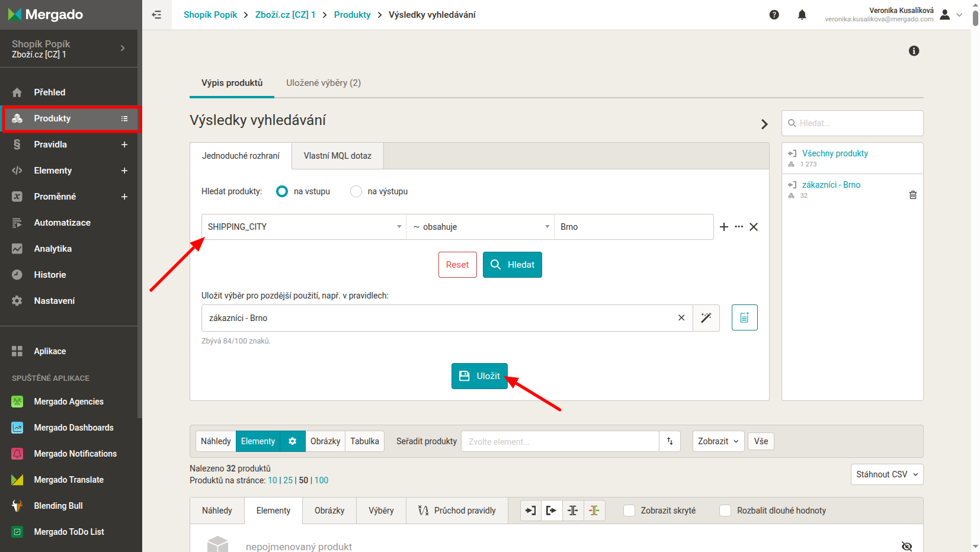
Task: Switch to 'Vlastní MQL dotaz' tab
Action: tap(338, 156)
